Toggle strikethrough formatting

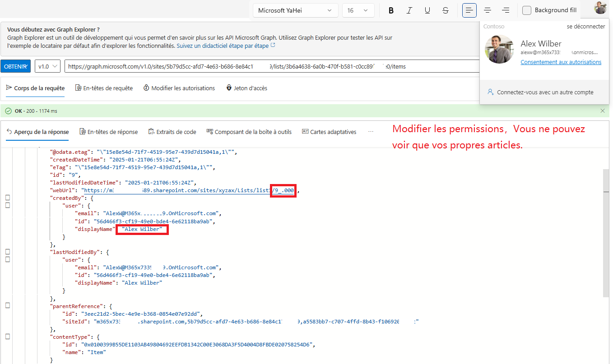pos(446,10)
